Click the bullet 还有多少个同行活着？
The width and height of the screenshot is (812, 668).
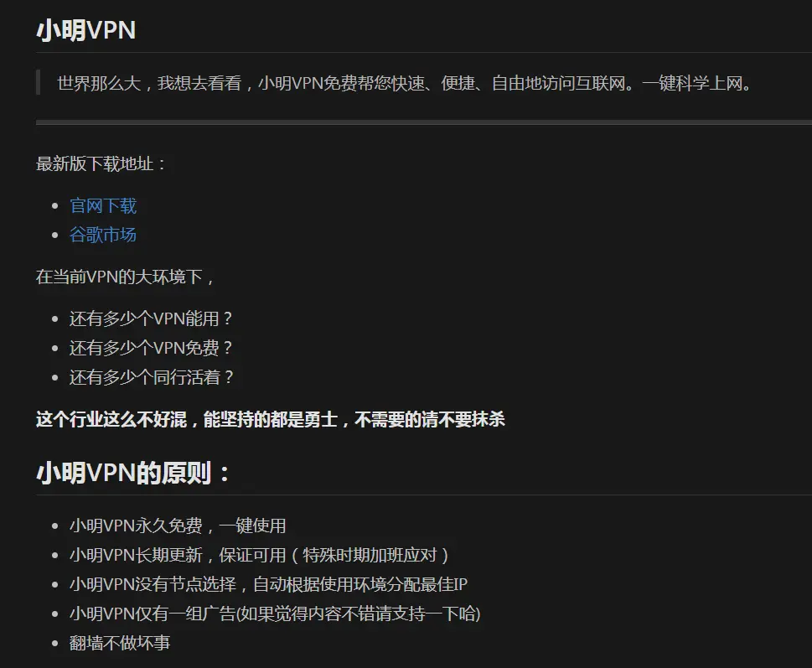[x=152, y=377]
